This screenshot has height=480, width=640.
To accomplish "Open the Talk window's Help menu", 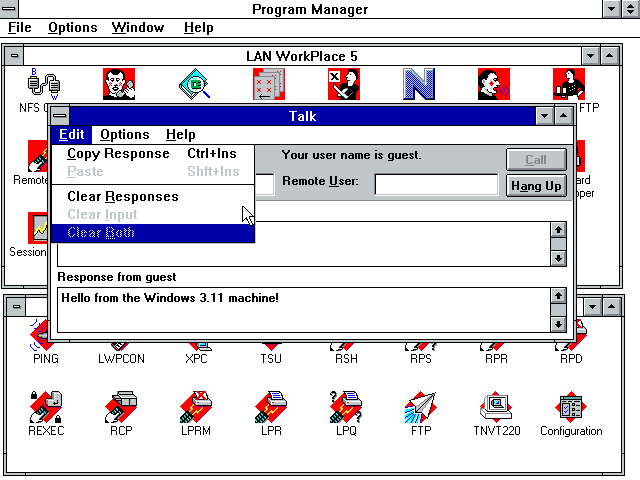I will coord(180,135).
